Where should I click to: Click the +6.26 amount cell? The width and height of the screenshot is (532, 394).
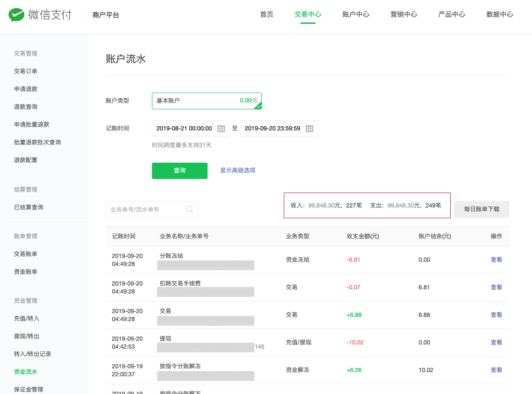354,370
